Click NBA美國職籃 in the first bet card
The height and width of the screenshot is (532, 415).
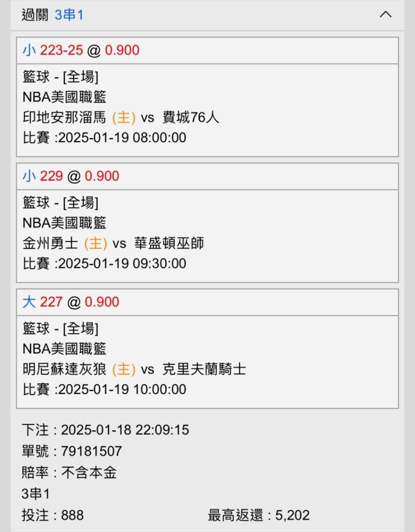64,97
